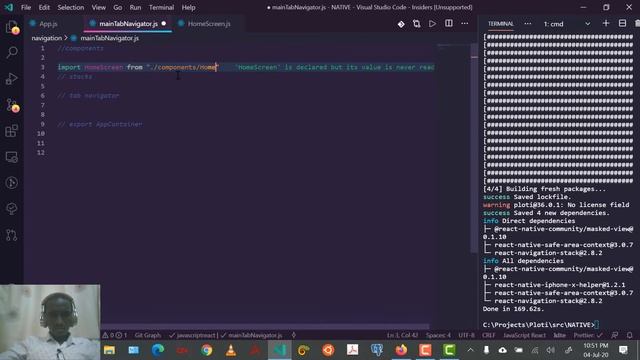Open File Explorer from taskbar
This screenshot has height=360, width=640.
click(109, 350)
